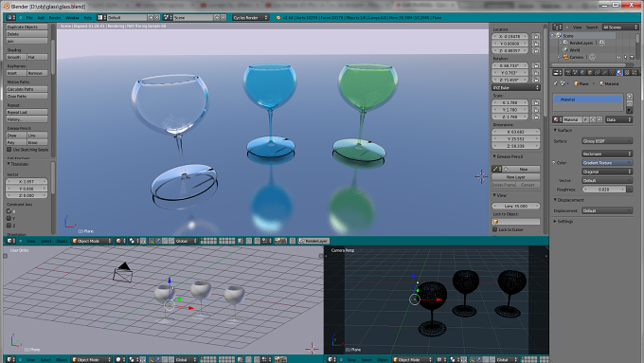Viewport: 644px width, 363px height.
Task: Add new scene with plus beside Scene field
Action: (217, 18)
